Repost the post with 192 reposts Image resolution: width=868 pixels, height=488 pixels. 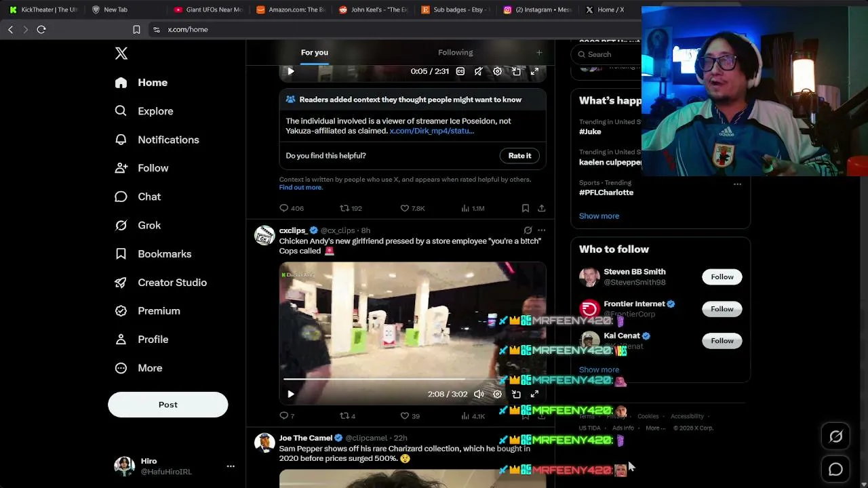pyautogui.click(x=351, y=208)
